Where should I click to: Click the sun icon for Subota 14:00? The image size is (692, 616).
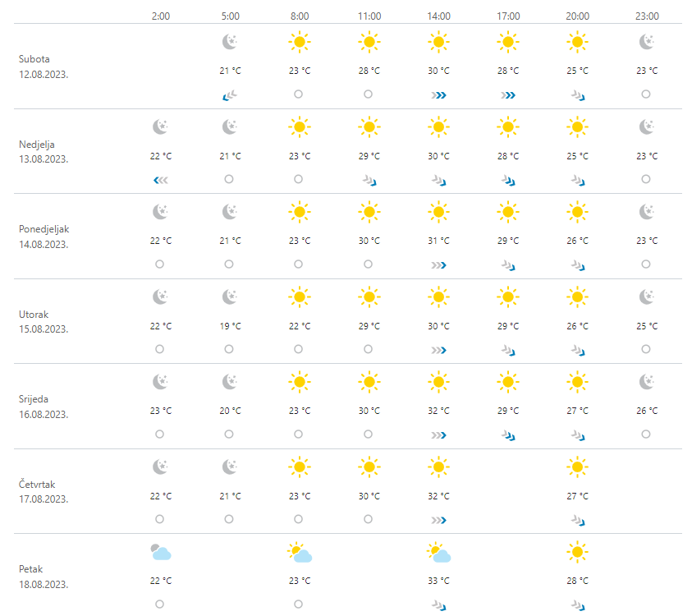tap(438, 42)
